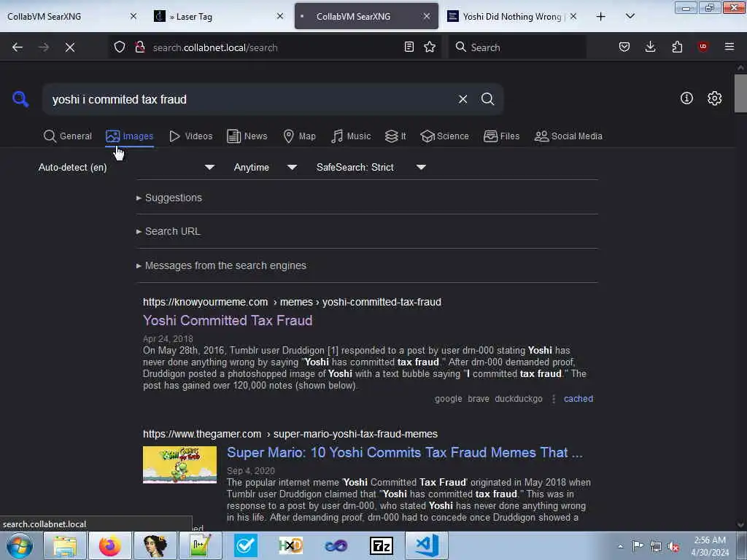Open the SafeSearch: Strict dropdown
747x560 pixels.
[x=371, y=167]
